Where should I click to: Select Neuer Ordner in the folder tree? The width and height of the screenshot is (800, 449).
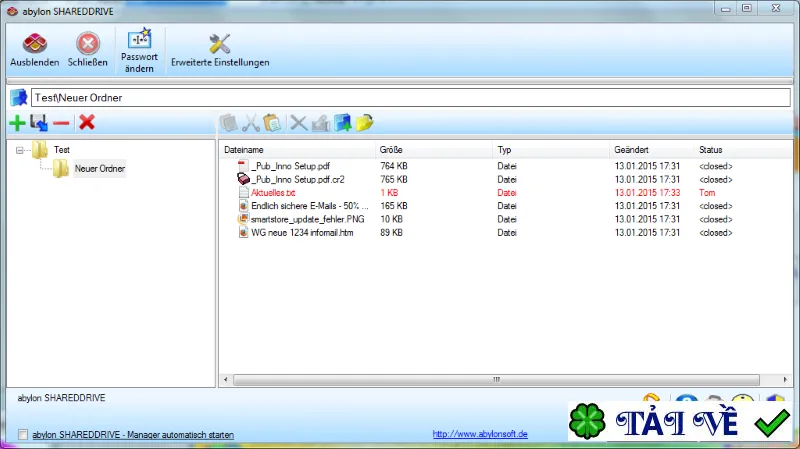pyautogui.click(x=99, y=168)
